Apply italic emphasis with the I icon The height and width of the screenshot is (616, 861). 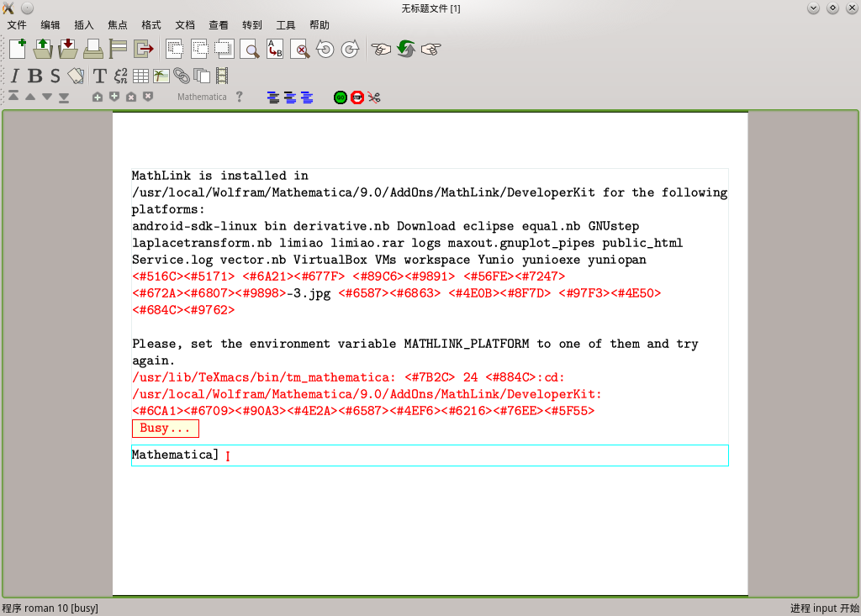click(x=15, y=76)
